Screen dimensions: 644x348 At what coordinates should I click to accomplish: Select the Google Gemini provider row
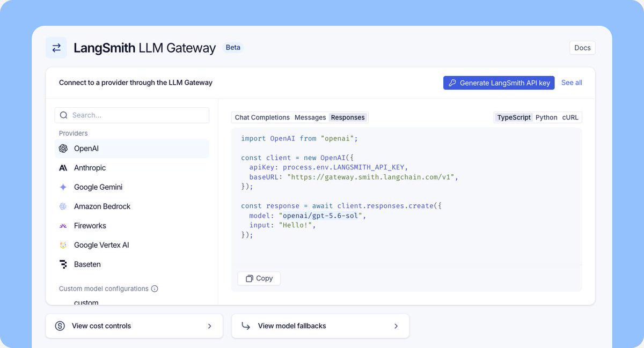click(132, 187)
